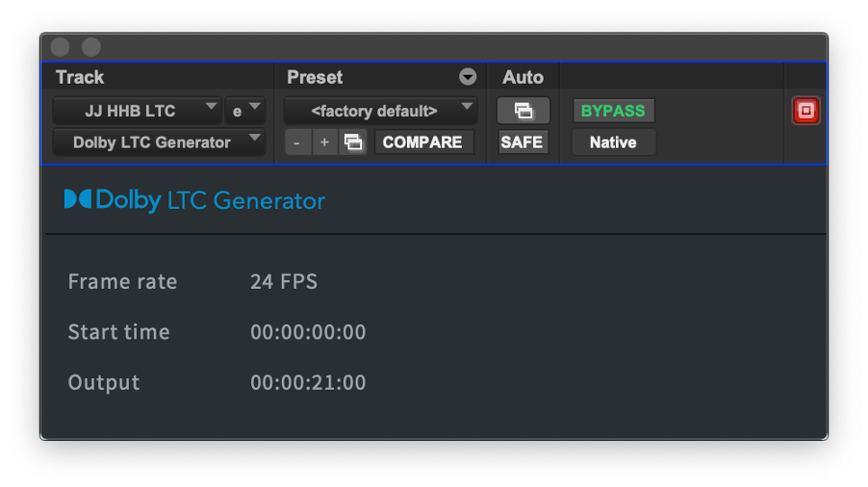
Task: Click the Dolby LTC Generator logo
Action: (x=194, y=200)
